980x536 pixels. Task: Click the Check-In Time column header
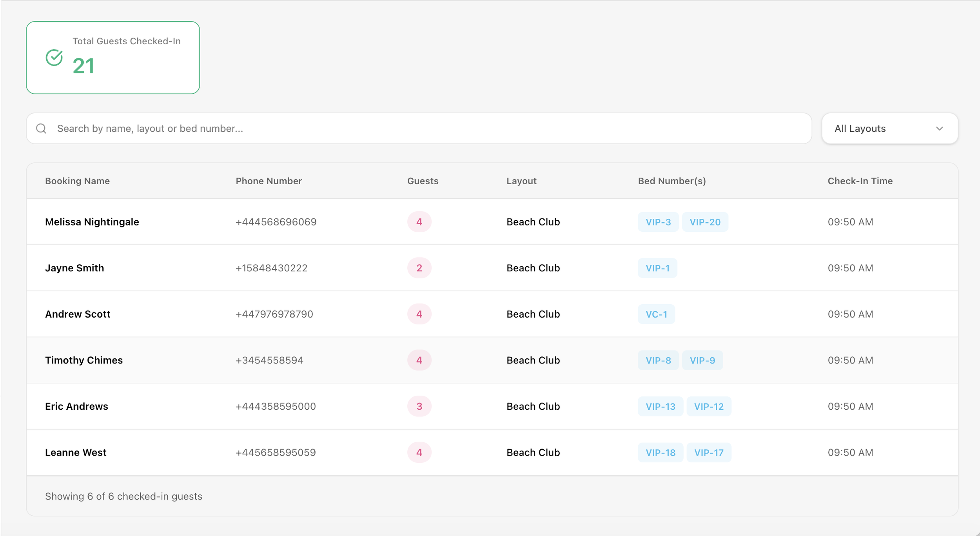point(860,181)
